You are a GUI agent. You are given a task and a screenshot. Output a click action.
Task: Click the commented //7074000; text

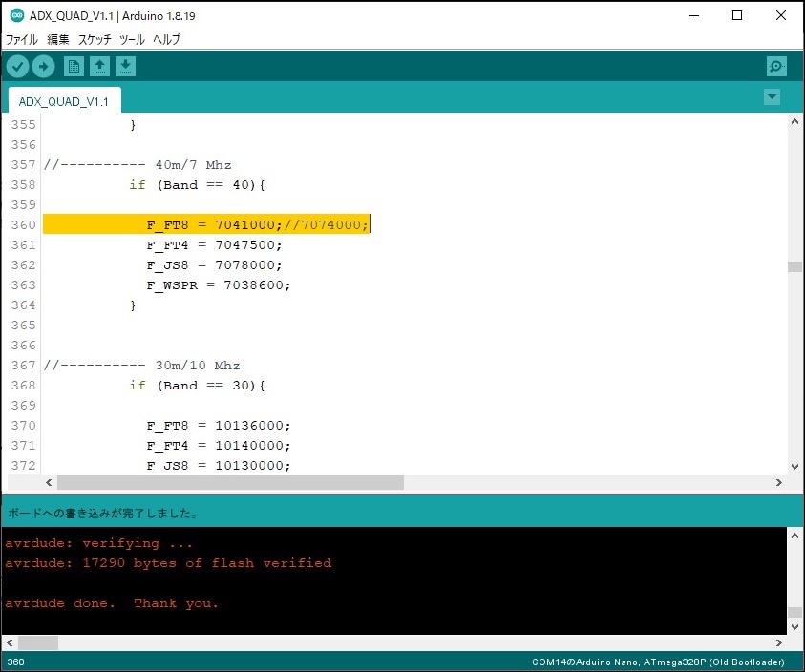point(326,224)
